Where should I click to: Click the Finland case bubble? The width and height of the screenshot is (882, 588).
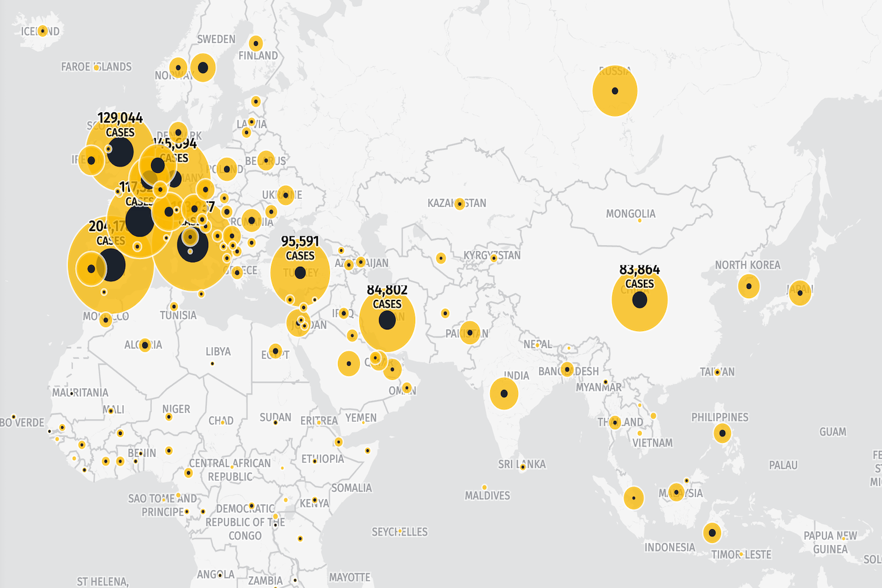click(x=255, y=44)
